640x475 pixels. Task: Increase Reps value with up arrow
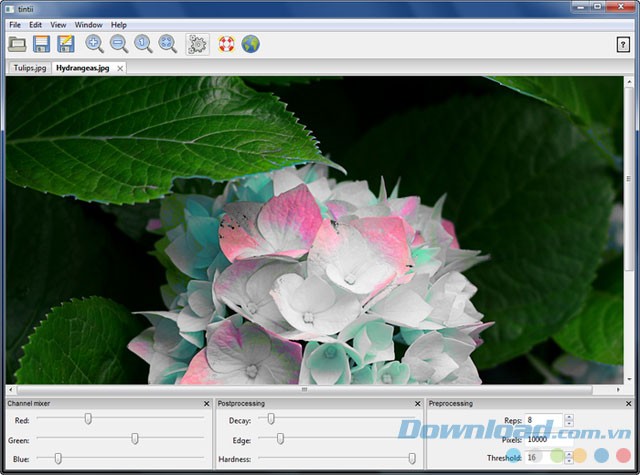tap(569, 417)
